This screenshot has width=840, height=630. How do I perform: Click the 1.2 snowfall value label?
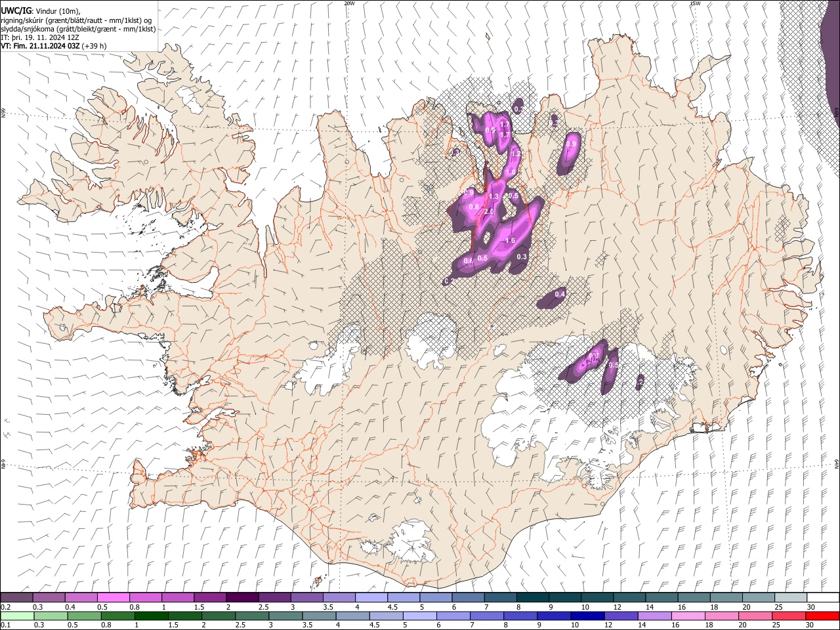coord(515,154)
